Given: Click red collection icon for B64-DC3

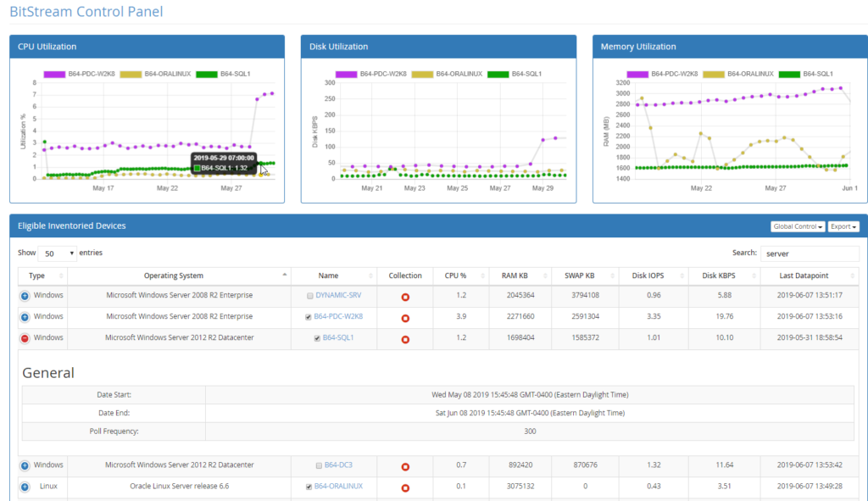Looking at the screenshot, I should click(405, 466).
